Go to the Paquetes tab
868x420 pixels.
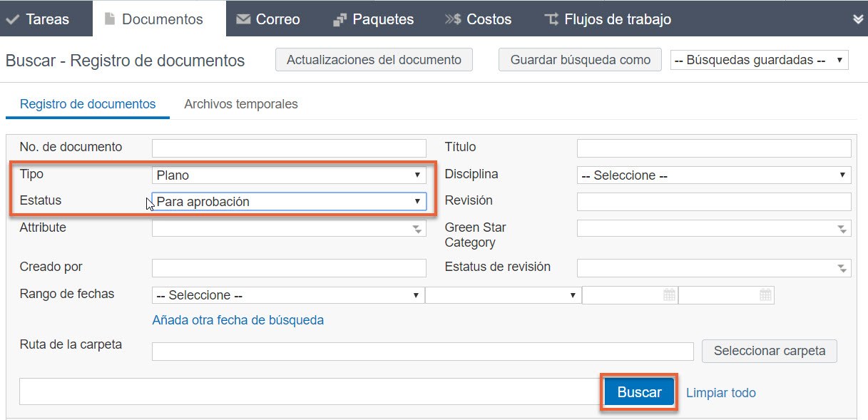(x=374, y=19)
